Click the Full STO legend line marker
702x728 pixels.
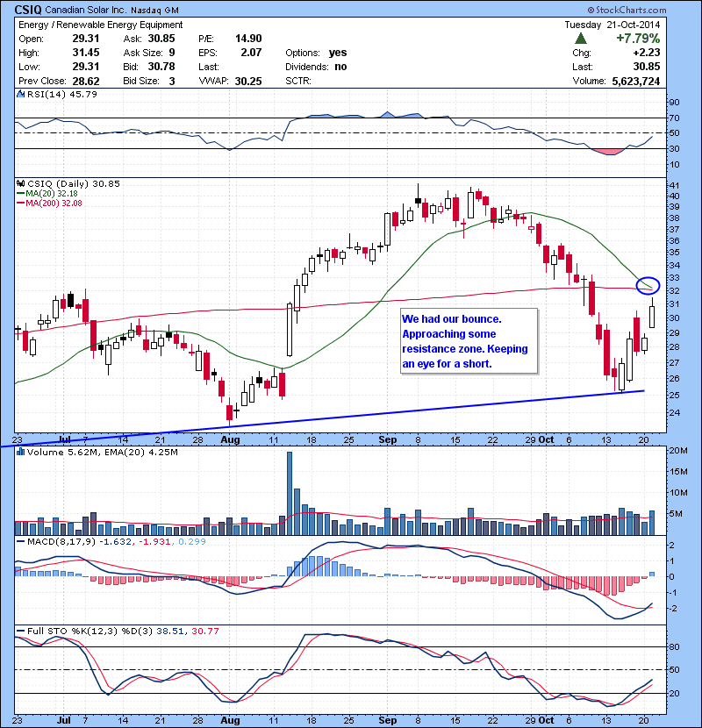pos(20,631)
